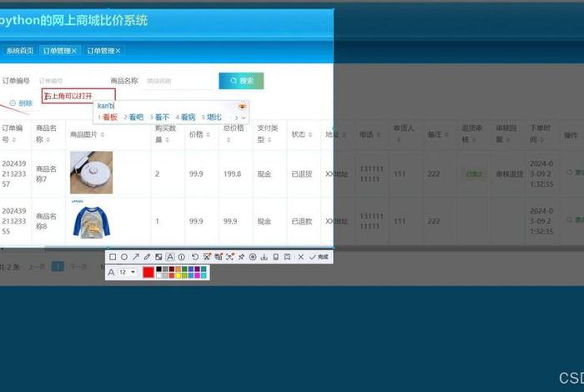This screenshot has height=392, width=584.
Task: Click the order number ending in 55
Action: click(x=14, y=221)
